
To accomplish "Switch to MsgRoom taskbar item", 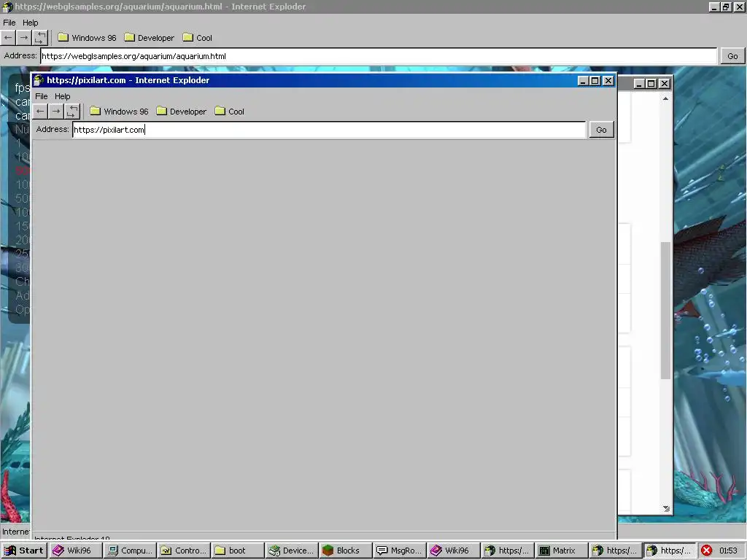I will pyautogui.click(x=399, y=551).
